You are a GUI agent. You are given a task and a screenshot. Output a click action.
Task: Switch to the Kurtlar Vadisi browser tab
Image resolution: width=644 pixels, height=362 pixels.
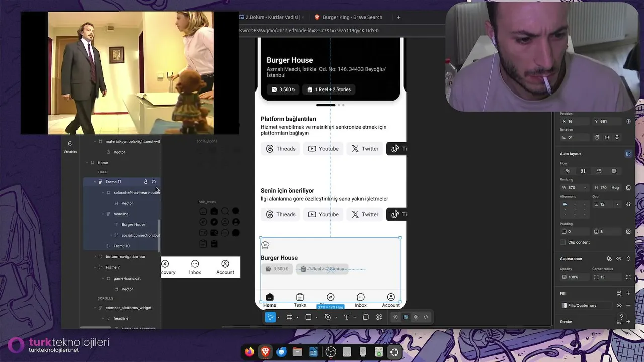[x=272, y=17]
